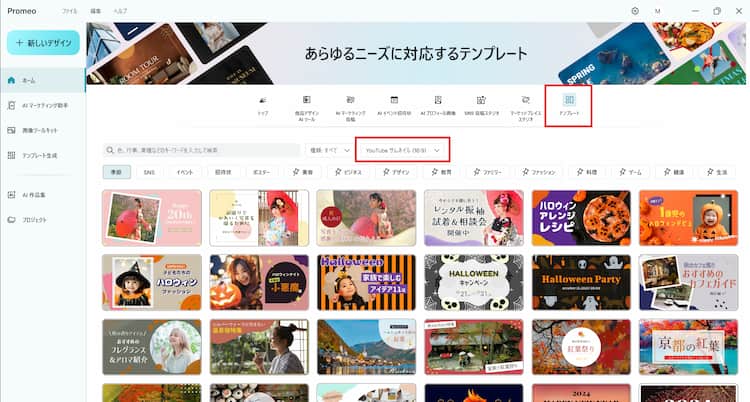Image resolution: width=750 pixels, height=402 pixels.
Task: Open the ハロウィンファッション witch child template
Action: (x=152, y=282)
